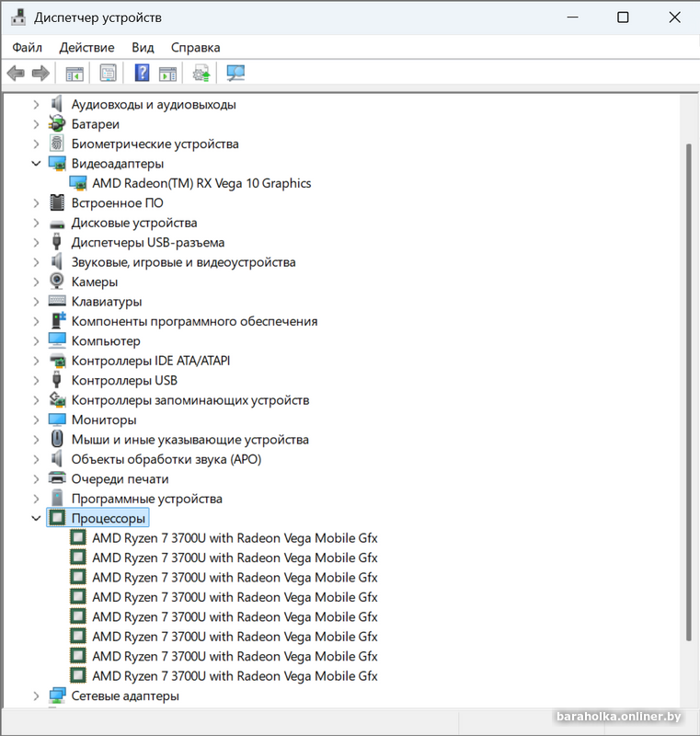
Task: Expand the Сетевые адаптеры chevron
Action: click(36, 696)
